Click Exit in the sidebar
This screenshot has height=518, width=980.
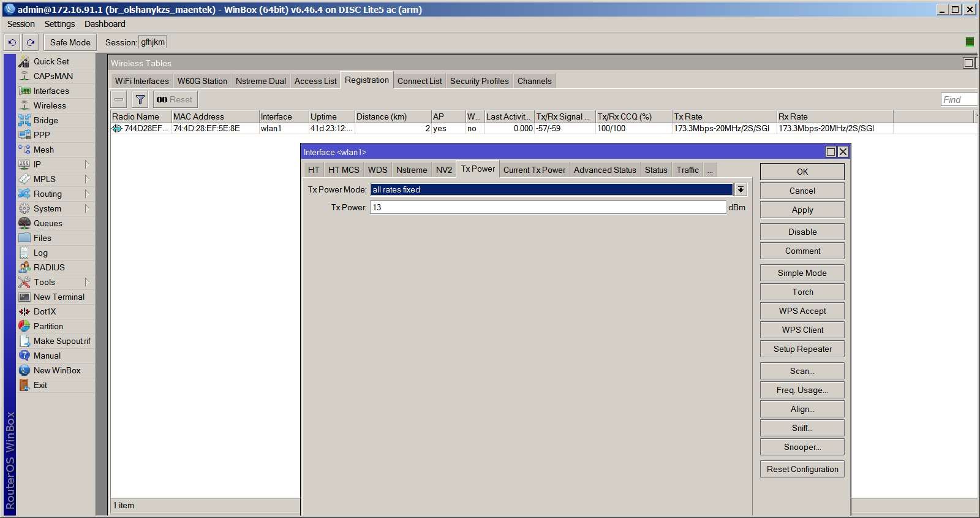pos(40,385)
